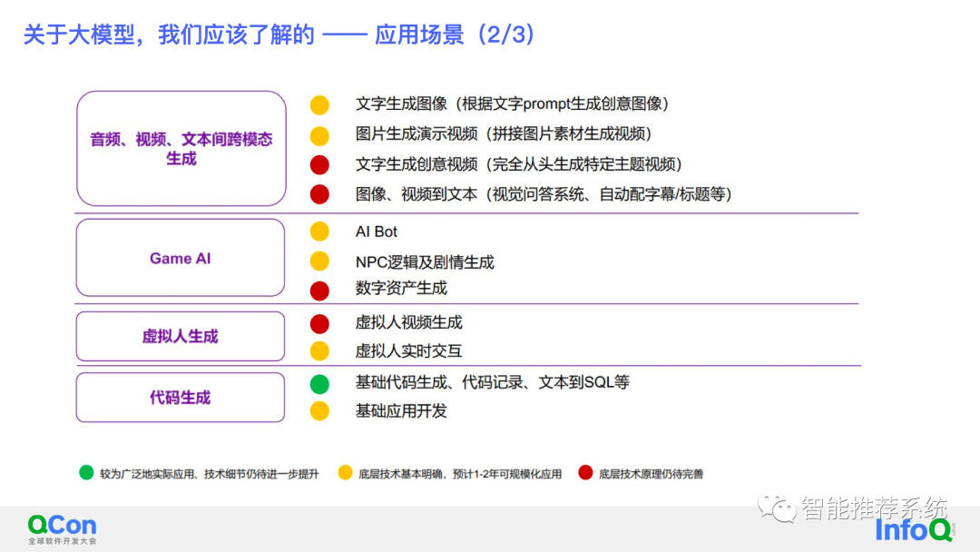This screenshot has height=552, width=980.
Task: Click the red dot beside 文字生成创意视频
Action: [x=319, y=164]
